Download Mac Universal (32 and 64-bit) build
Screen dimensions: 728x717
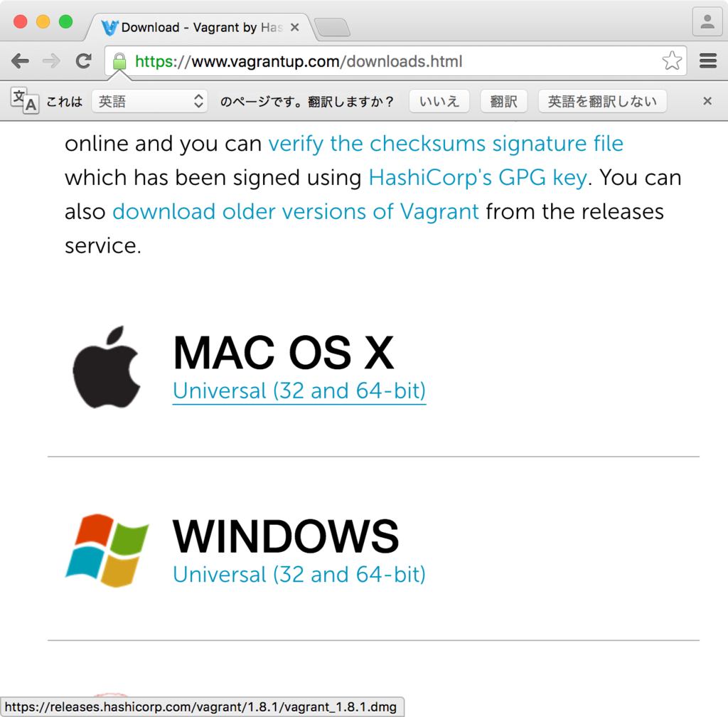point(299,391)
